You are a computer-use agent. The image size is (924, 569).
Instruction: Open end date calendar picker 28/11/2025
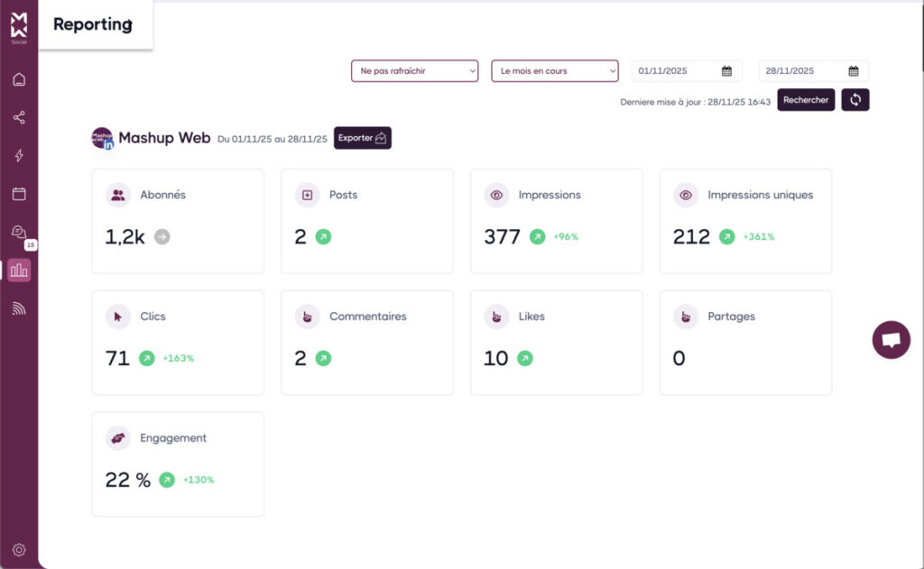[x=853, y=71]
